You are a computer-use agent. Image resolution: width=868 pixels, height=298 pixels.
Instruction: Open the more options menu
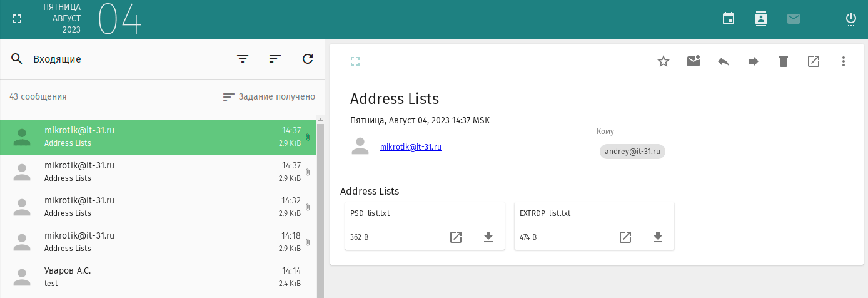(x=844, y=61)
